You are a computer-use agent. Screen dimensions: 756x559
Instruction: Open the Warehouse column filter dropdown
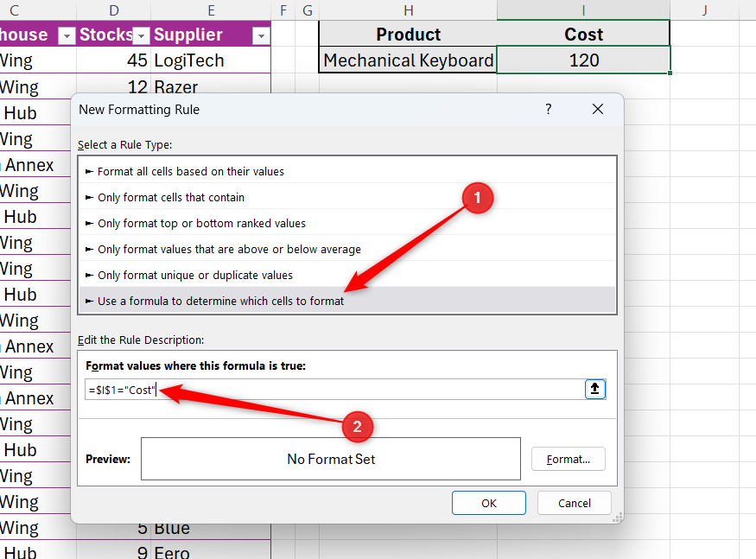pyautogui.click(x=67, y=35)
